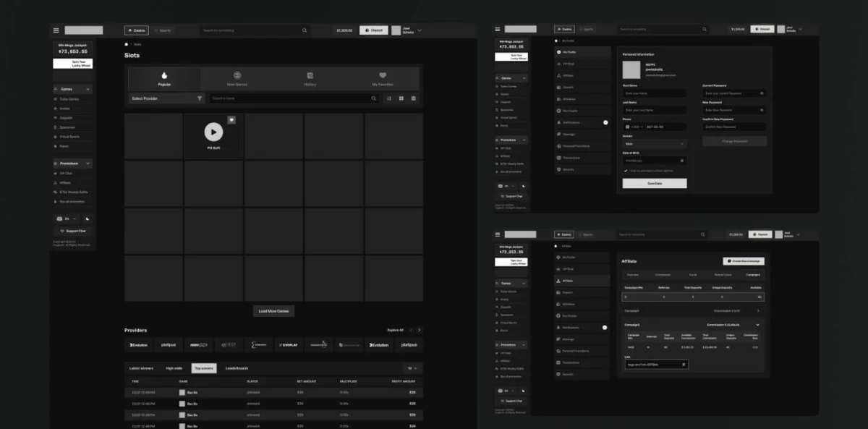
Task: Click Save Data button
Action: coord(655,184)
